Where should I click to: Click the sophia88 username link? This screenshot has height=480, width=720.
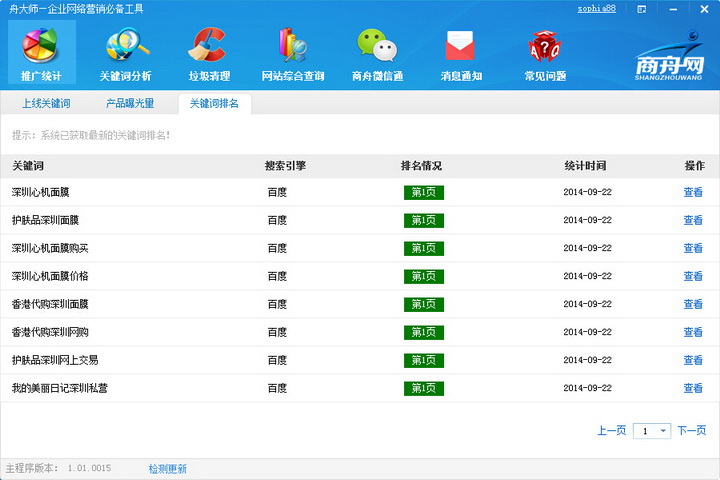coord(596,9)
